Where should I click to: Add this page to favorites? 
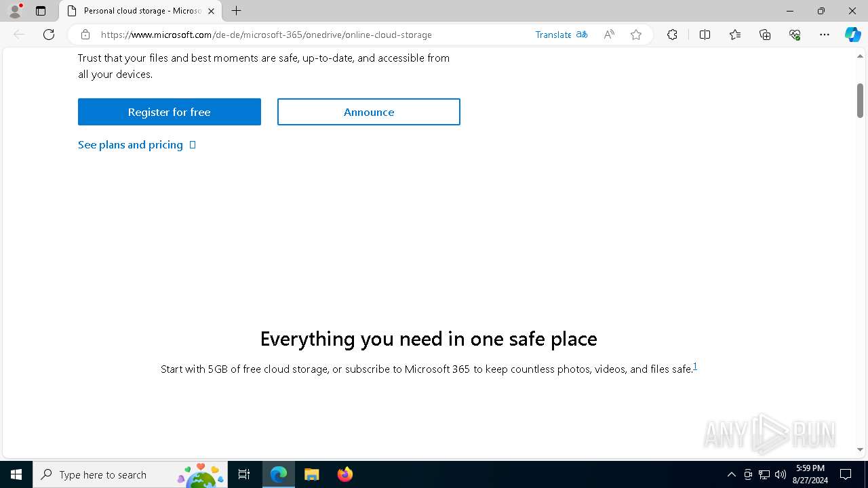pyautogui.click(x=636, y=35)
